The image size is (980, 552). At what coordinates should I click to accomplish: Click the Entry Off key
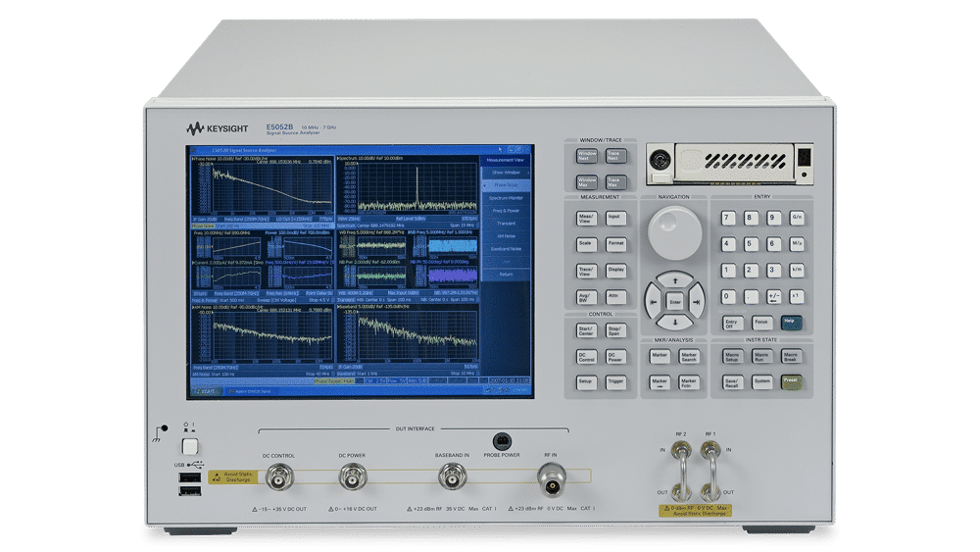tap(732, 324)
